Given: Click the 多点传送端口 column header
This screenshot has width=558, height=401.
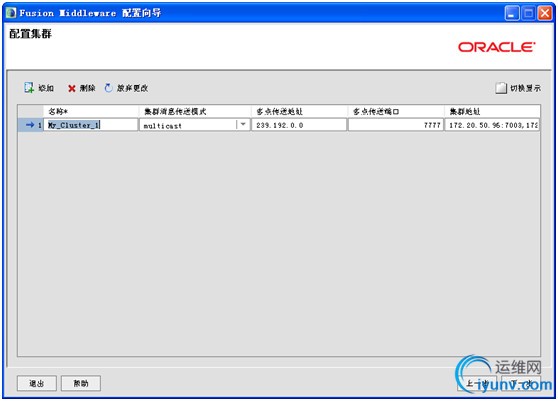Looking at the screenshot, I should (x=396, y=111).
